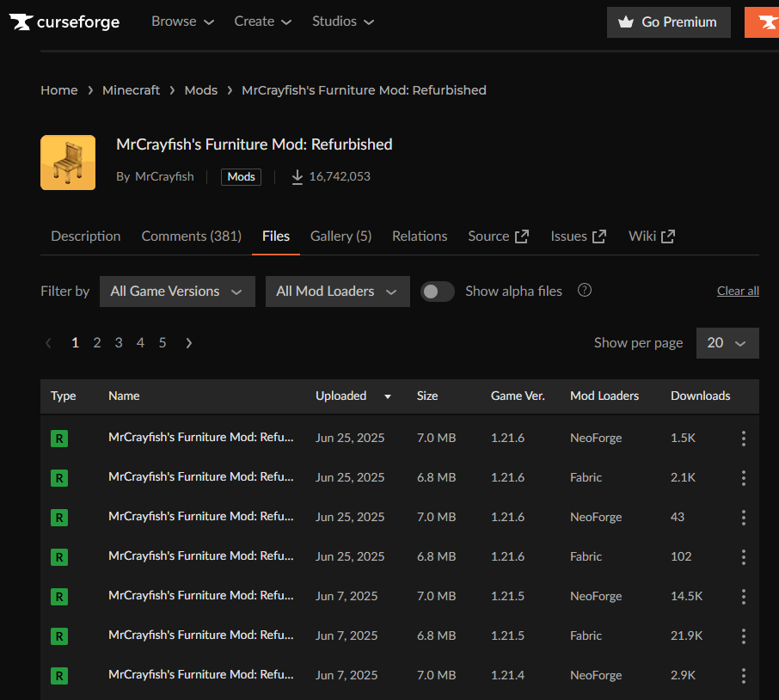The image size is (779, 700).
Task: Open options menu for 21.9K downloads file
Action: click(x=743, y=636)
